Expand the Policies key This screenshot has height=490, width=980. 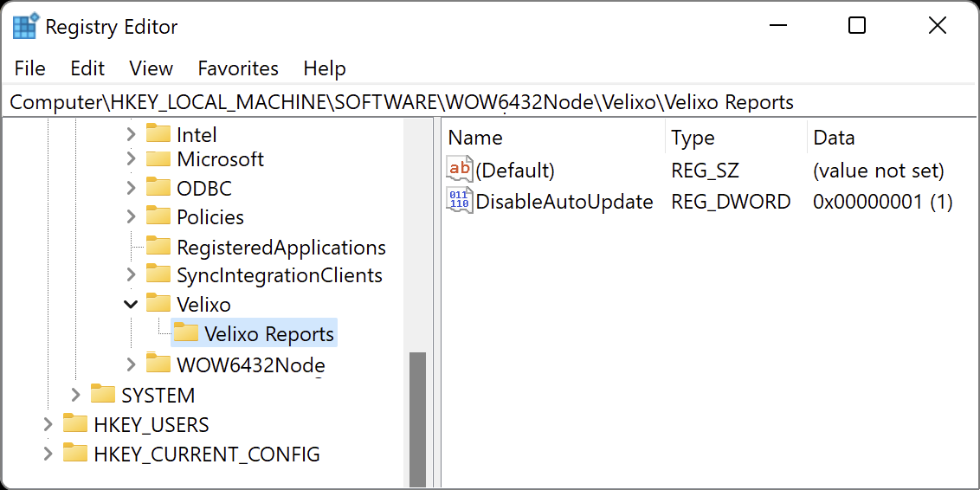pyautogui.click(x=131, y=216)
